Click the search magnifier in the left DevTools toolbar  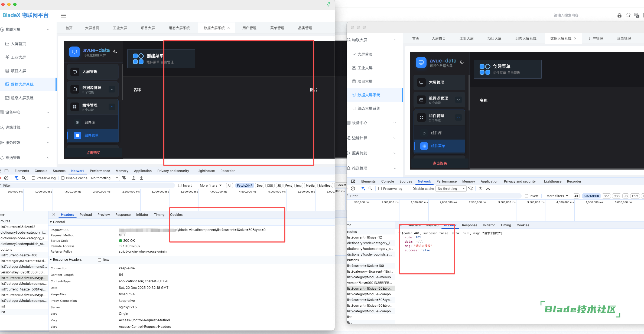tap(24, 178)
